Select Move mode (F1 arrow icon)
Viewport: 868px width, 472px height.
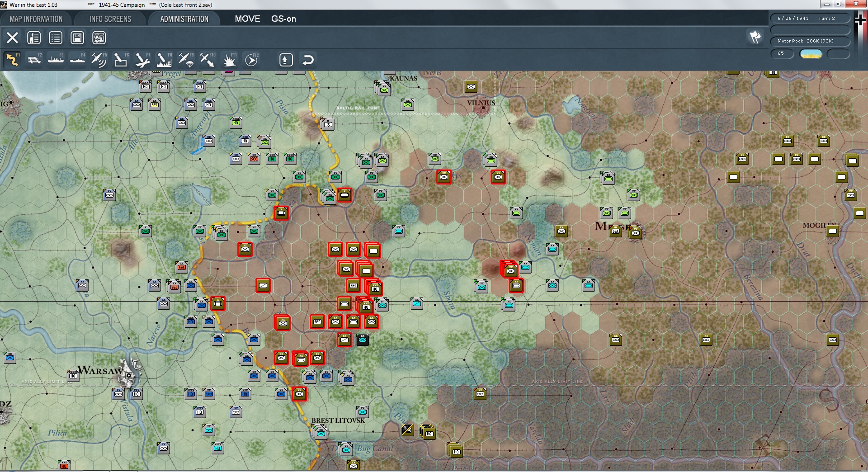pos(12,60)
